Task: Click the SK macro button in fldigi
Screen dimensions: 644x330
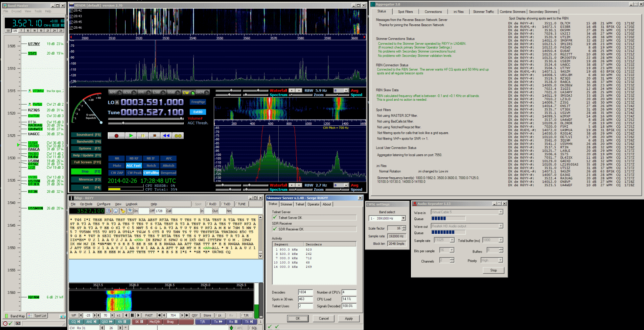Action: [139, 321]
